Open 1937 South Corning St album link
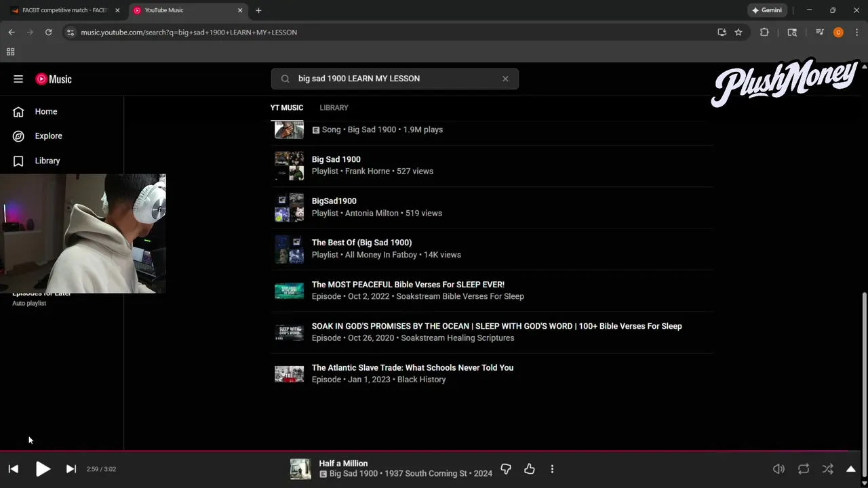Image resolution: width=868 pixels, height=488 pixels. (426, 474)
